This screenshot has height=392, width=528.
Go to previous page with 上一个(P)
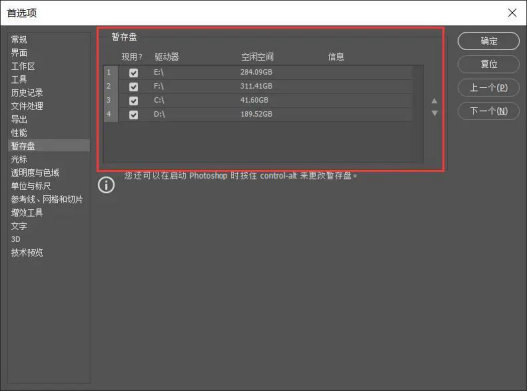pos(489,88)
